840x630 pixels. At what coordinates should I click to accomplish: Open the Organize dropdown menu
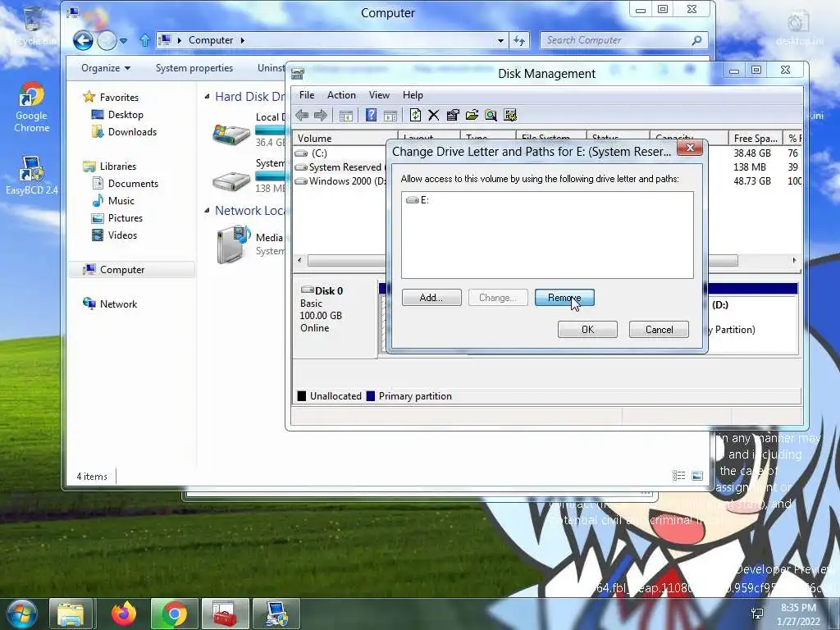(x=106, y=68)
